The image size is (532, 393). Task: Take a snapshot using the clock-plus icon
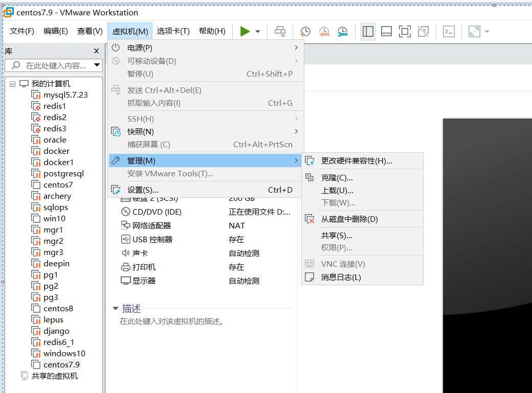(x=305, y=32)
